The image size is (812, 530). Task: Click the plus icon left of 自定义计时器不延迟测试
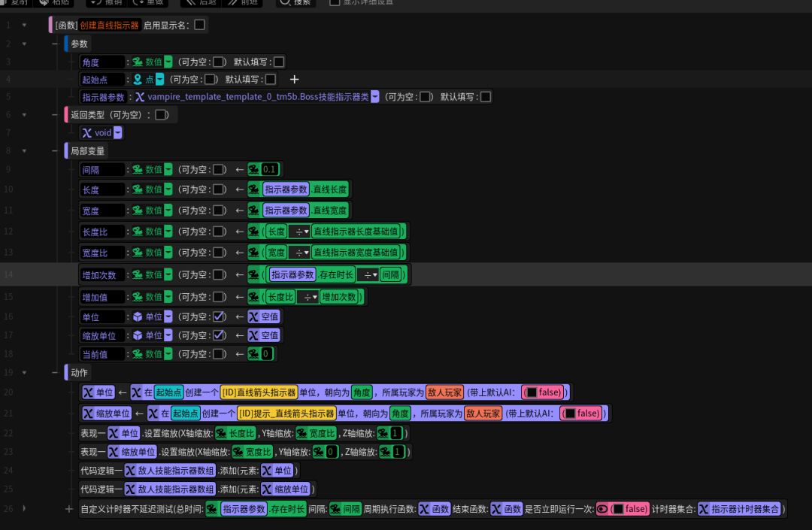click(x=69, y=509)
